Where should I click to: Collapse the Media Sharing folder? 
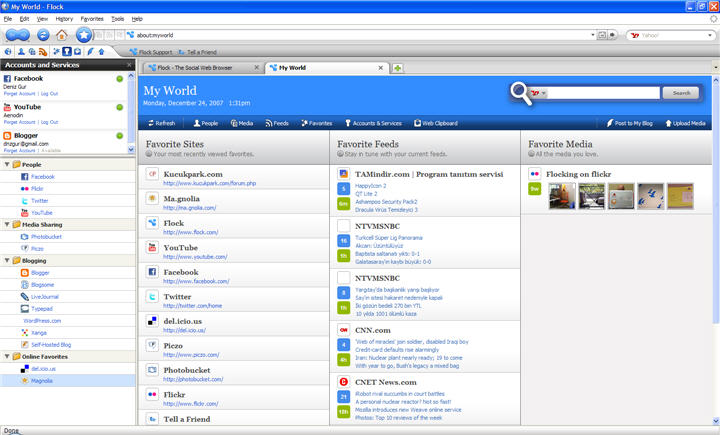7,225
